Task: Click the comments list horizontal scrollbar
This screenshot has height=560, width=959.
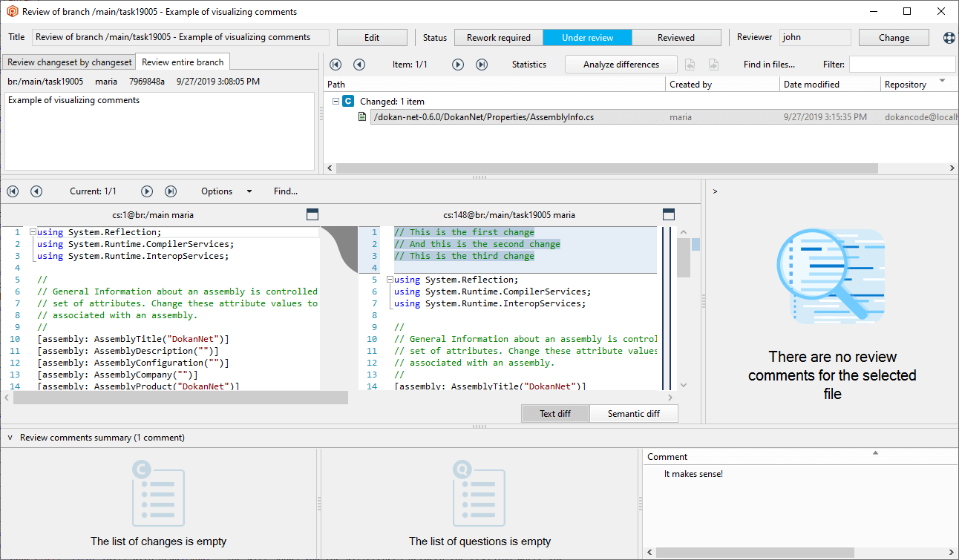Action: click(x=756, y=552)
